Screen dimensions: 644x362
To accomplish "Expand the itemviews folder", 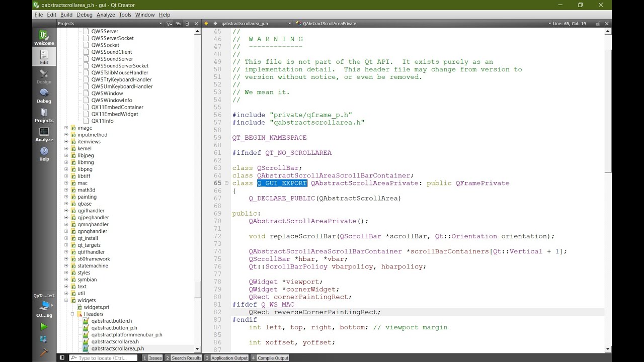I will coord(66,142).
